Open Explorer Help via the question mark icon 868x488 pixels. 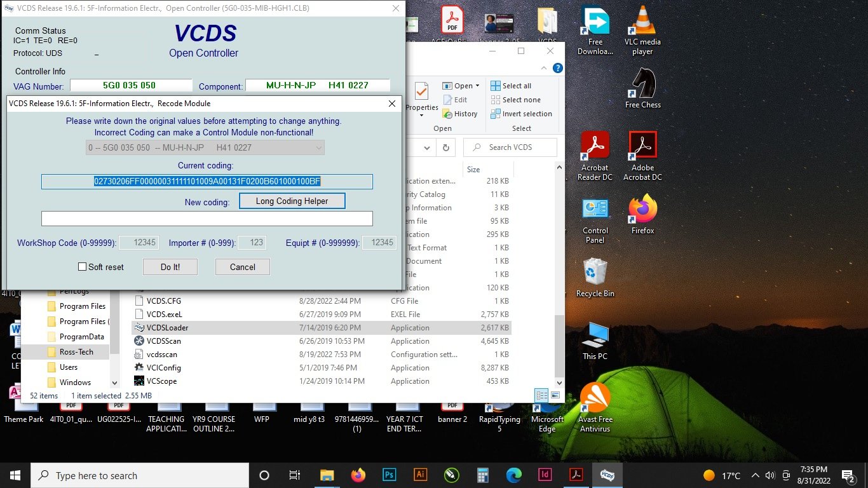pos(558,68)
